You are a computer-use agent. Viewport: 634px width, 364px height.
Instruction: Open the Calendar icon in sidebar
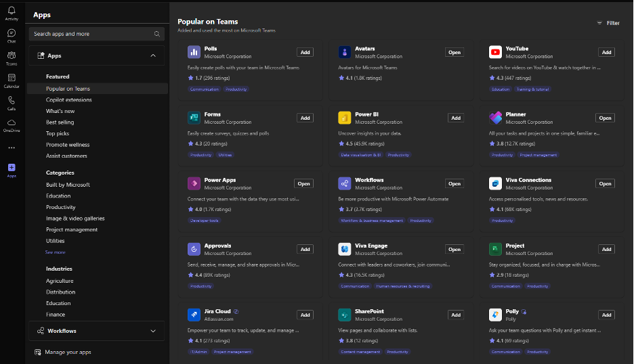pos(12,78)
